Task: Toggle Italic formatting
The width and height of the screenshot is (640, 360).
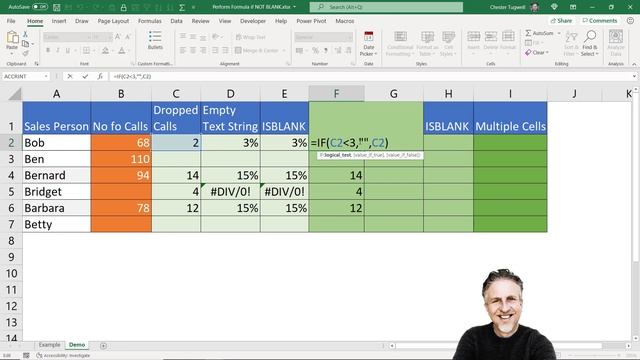Action: tap(58, 51)
